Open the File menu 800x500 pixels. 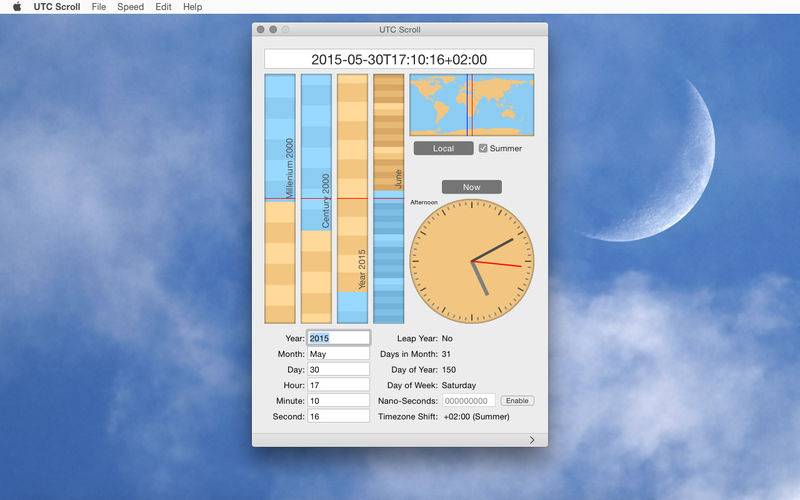99,7
